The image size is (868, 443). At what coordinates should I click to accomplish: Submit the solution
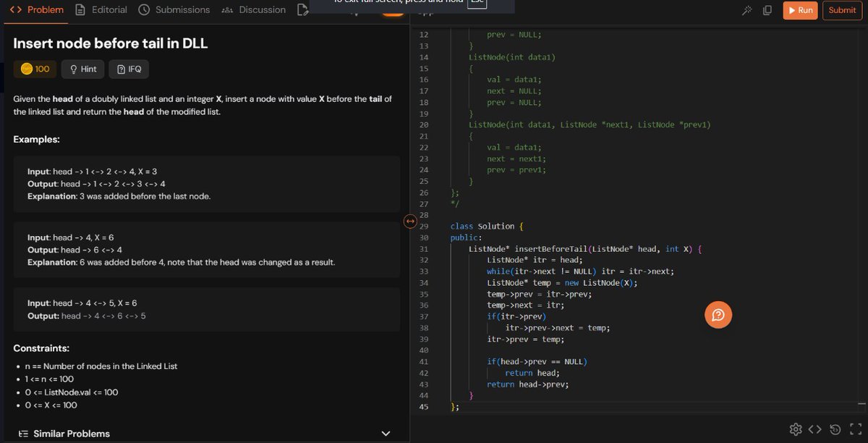click(842, 10)
